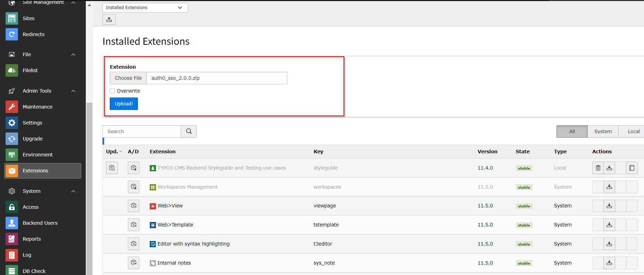Click the upload extension icon button
The width and height of the screenshot is (644, 275).
[x=109, y=19]
